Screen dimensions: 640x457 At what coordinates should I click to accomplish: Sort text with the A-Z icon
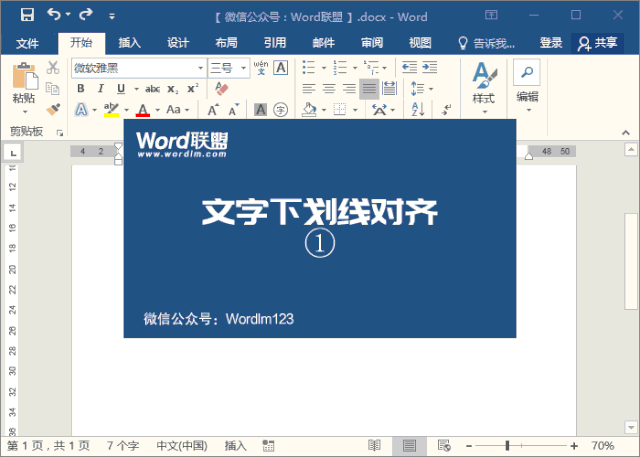(418, 109)
